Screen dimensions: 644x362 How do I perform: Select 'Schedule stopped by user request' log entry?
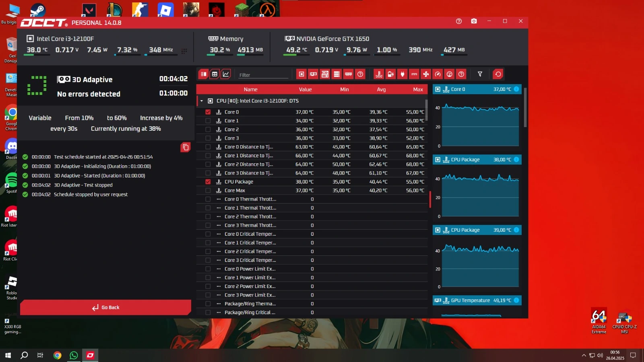click(91, 194)
